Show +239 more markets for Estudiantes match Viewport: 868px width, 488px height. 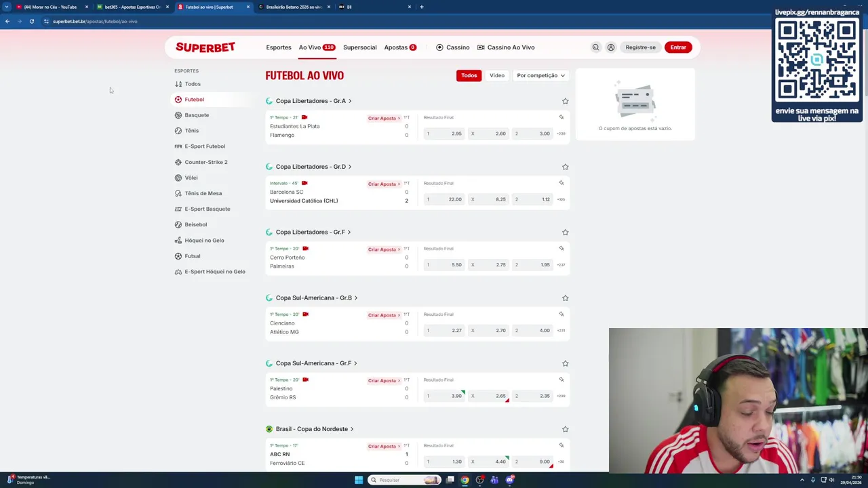coord(561,134)
